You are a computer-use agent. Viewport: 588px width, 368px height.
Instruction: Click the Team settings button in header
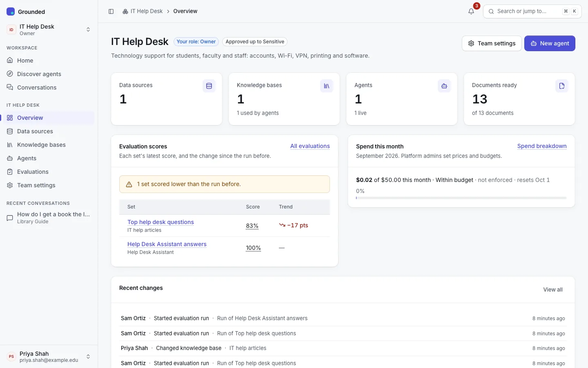(492, 43)
